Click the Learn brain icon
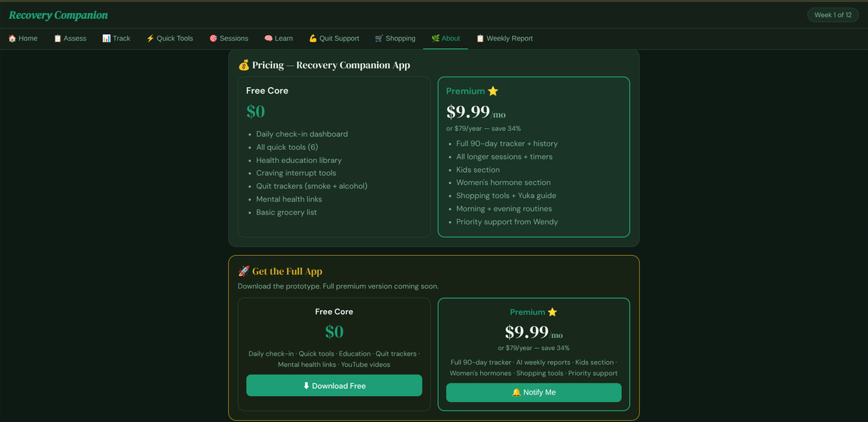 (x=269, y=39)
